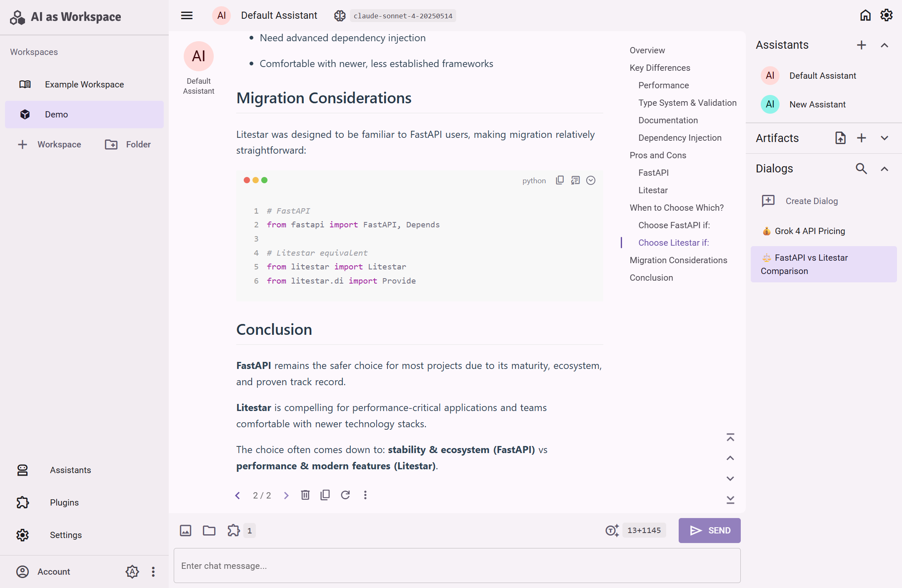The width and height of the screenshot is (902, 588).
Task: Open account admin badge icon
Action: pyautogui.click(x=132, y=572)
